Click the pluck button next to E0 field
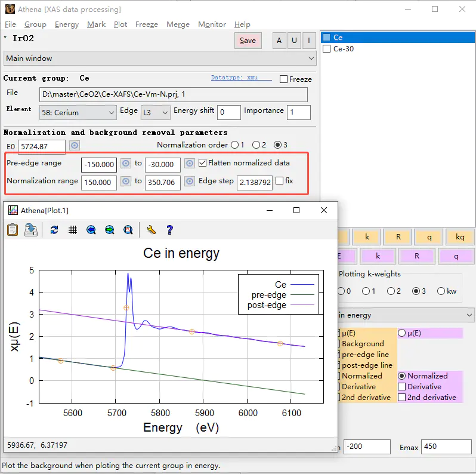Image resolution: width=476 pixels, height=474 pixels. point(75,146)
